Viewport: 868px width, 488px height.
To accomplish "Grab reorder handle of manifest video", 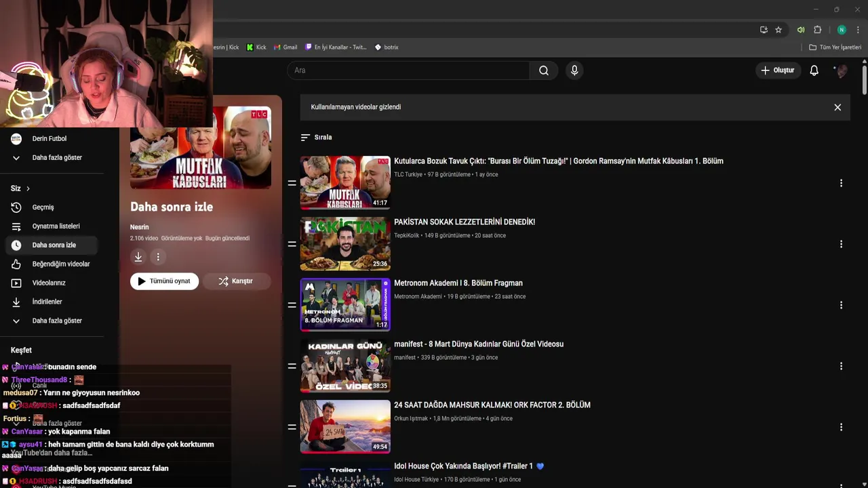I will 292,366.
